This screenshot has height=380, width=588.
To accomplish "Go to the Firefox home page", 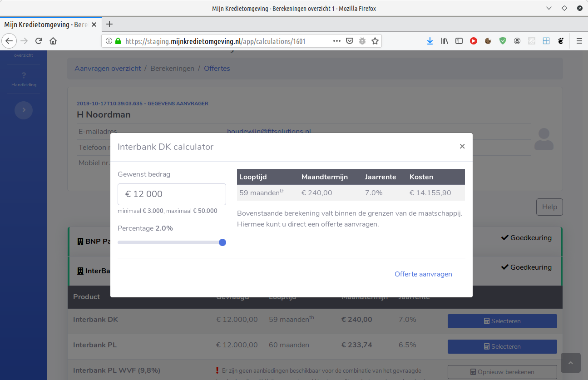I will click(x=53, y=41).
